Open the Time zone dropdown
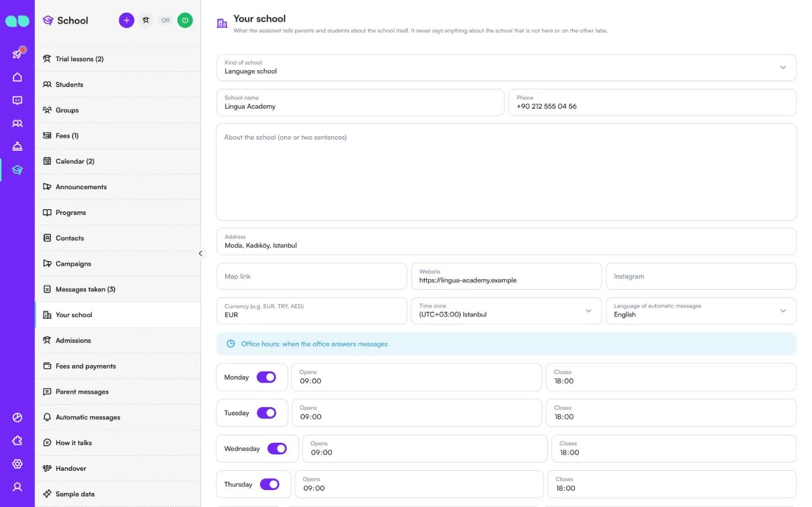 pyautogui.click(x=506, y=311)
